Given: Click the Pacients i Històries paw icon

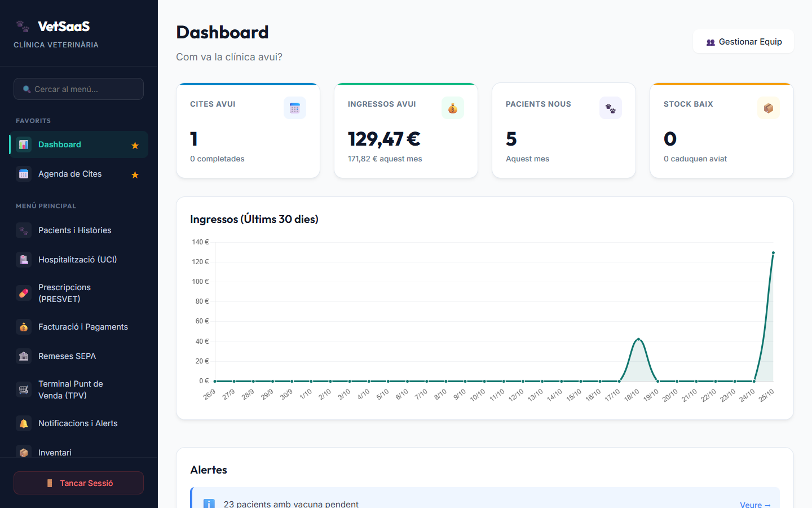Looking at the screenshot, I should coord(24,230).
